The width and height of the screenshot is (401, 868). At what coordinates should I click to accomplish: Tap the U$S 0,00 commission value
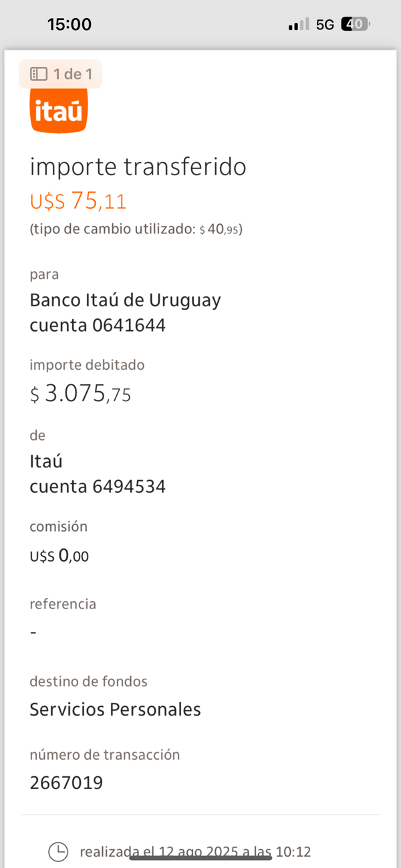[x=59, y=555]
